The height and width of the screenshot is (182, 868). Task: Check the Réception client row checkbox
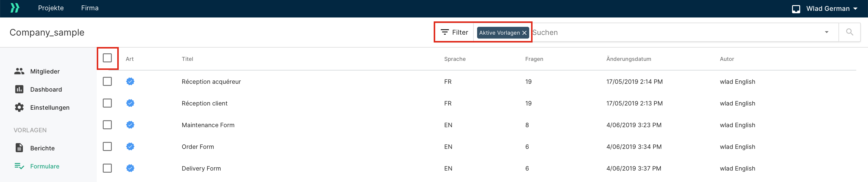click(x=107, y=103)
